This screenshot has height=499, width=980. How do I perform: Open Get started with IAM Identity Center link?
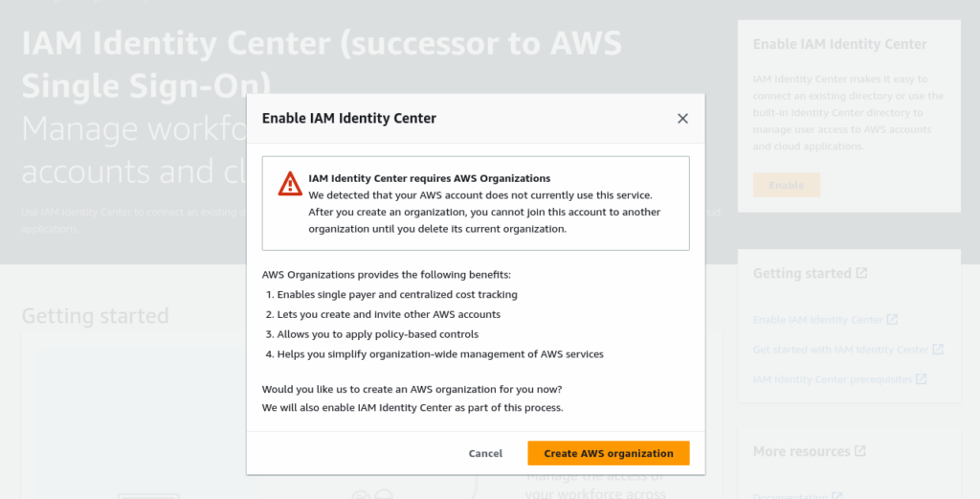coord(840,350)
